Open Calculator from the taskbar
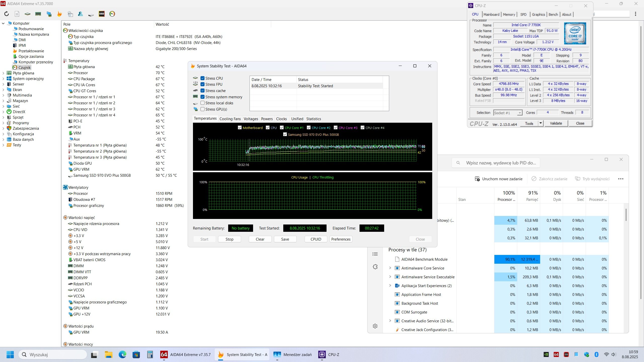 pyautogui.click(x=150, y=354)
